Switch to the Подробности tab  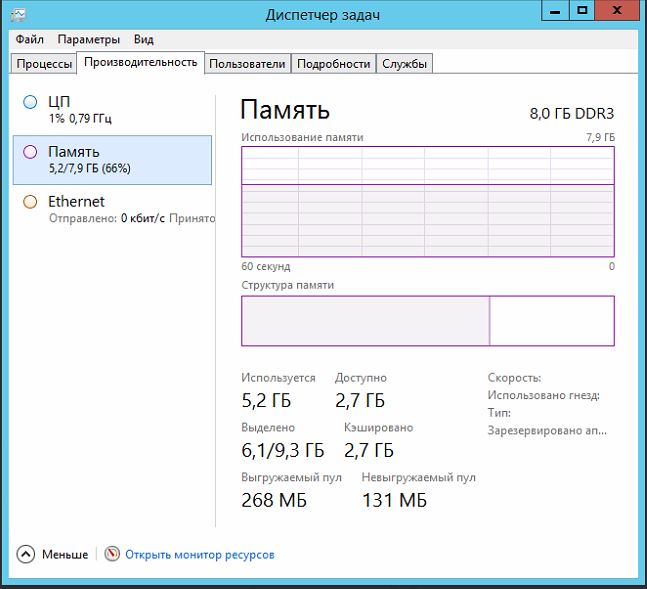(333, 64)
